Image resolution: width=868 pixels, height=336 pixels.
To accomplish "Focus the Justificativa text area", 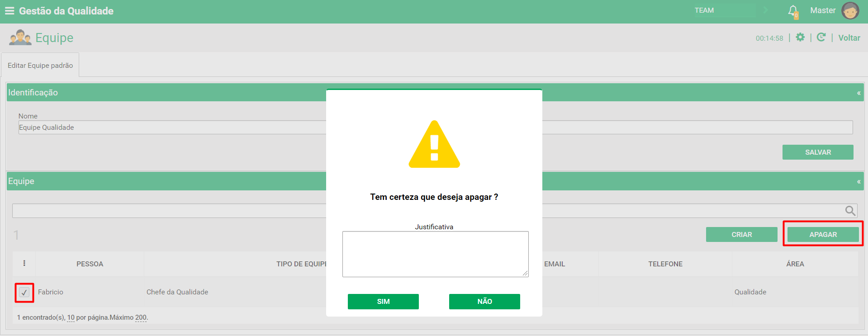I will [x=435, y=254].
